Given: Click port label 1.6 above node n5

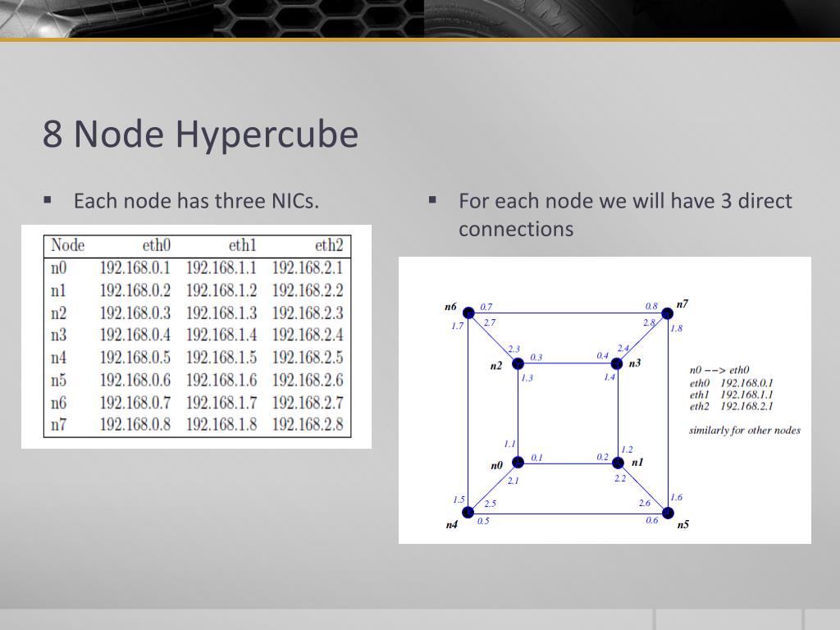Looking at the screenshot, I should (677, 498).
